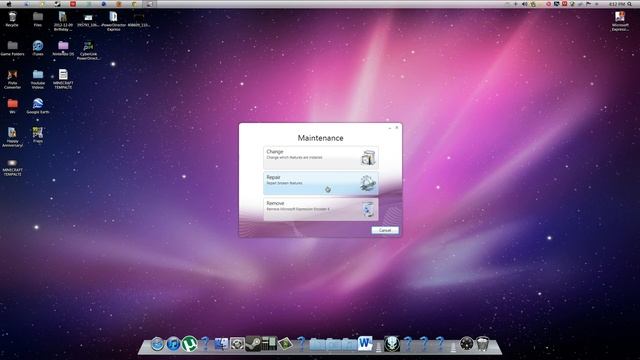Screen dimensions: 640x360
Task: Click iTunes icon in the dock
Action: click(x=173, y=344)
